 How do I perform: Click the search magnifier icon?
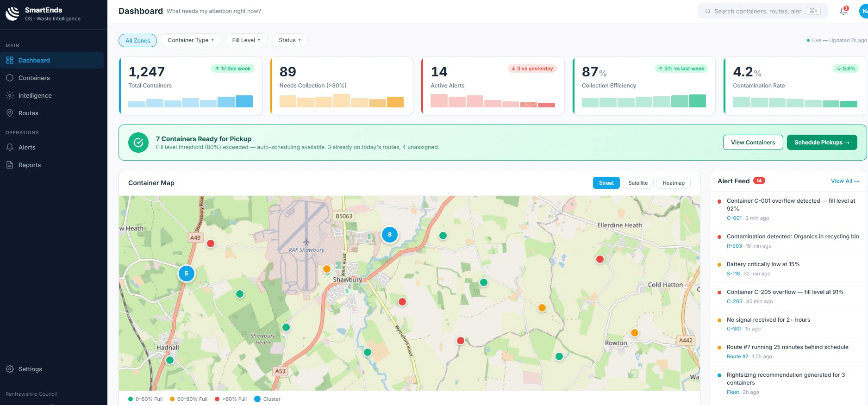pos(708,11)
